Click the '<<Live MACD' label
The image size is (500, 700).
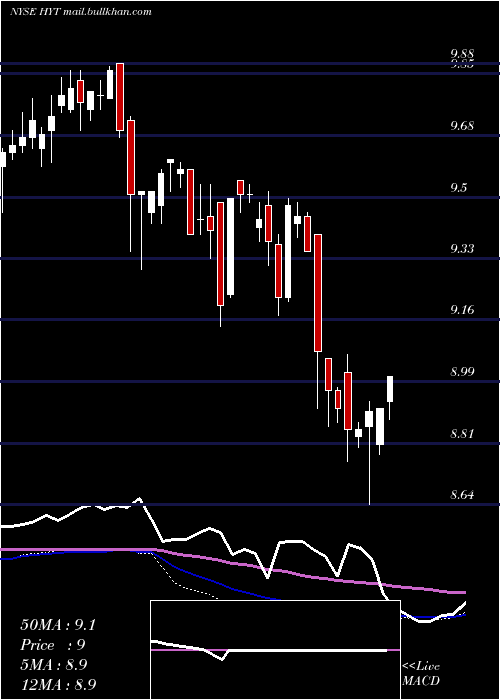click(x=421, y=673)
